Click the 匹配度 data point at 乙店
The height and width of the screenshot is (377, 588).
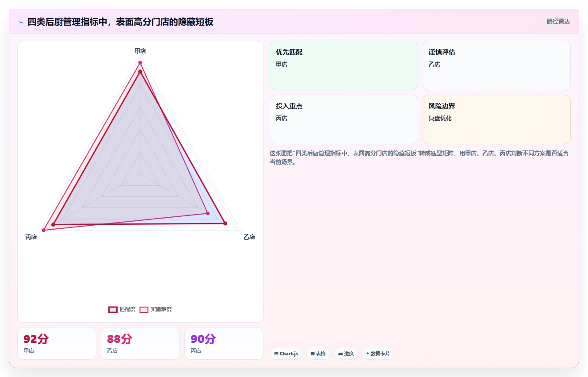225,223
